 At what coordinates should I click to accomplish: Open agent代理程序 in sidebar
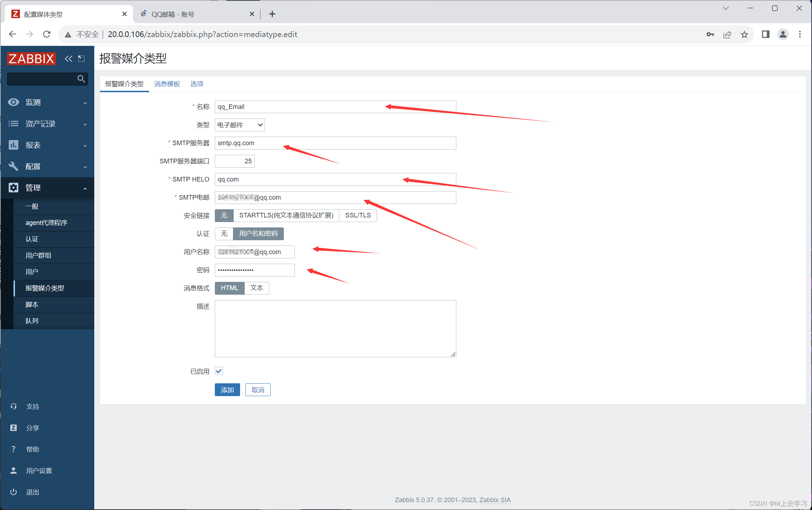pyautogui.click(x=54, y=223)
